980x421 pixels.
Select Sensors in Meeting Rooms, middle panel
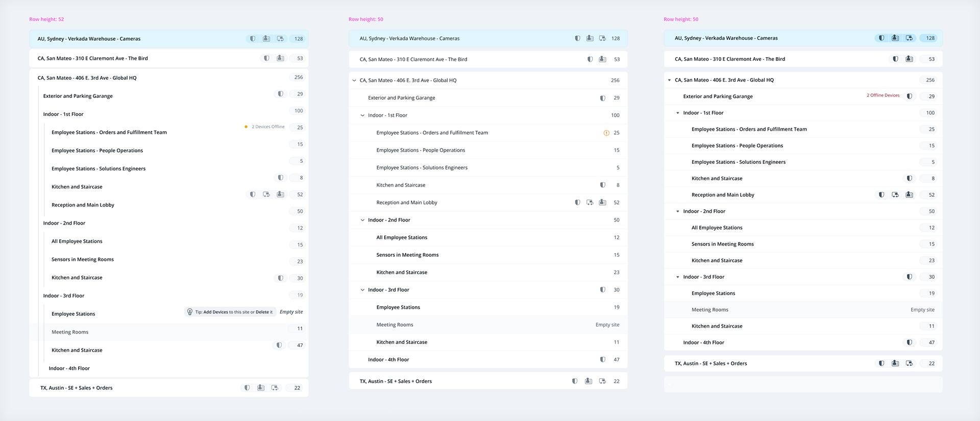(488, 255)
